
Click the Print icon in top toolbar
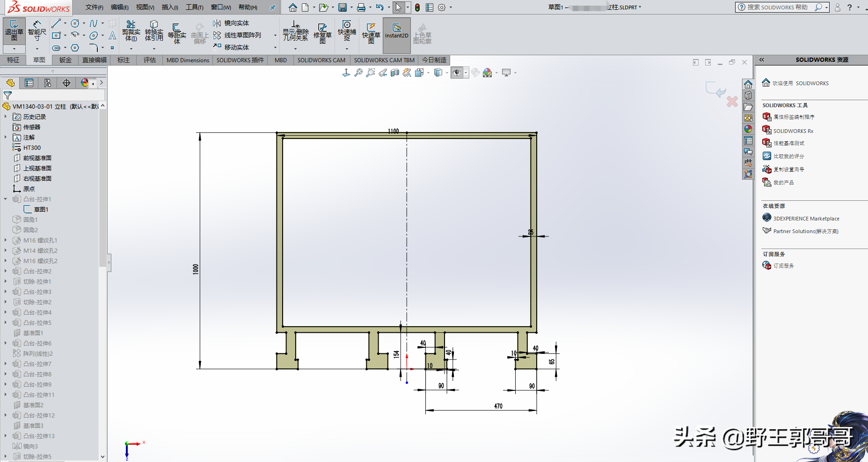click(361, 7)
